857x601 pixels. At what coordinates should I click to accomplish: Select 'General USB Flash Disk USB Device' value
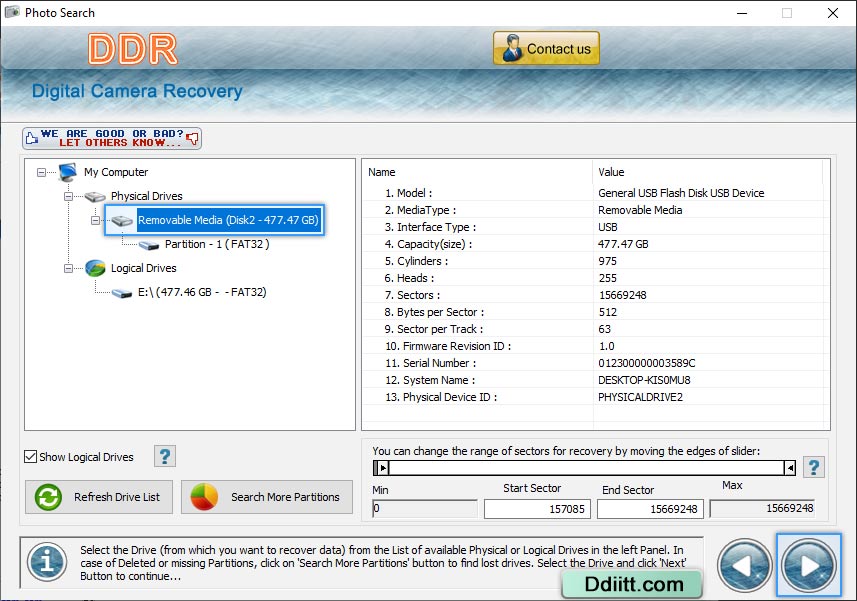coord(681,193)
